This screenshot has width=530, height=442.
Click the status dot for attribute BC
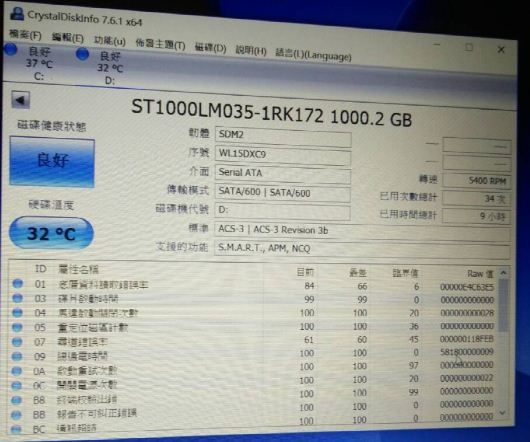click(16, 429)
